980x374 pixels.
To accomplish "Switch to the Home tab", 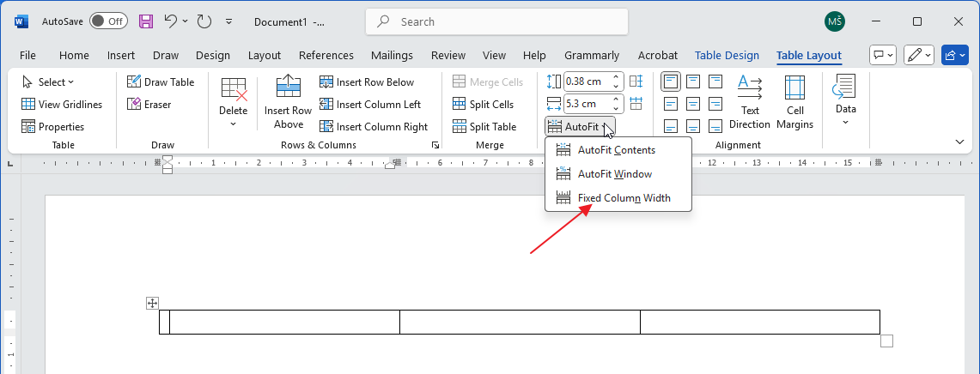I will pos(74,55).
